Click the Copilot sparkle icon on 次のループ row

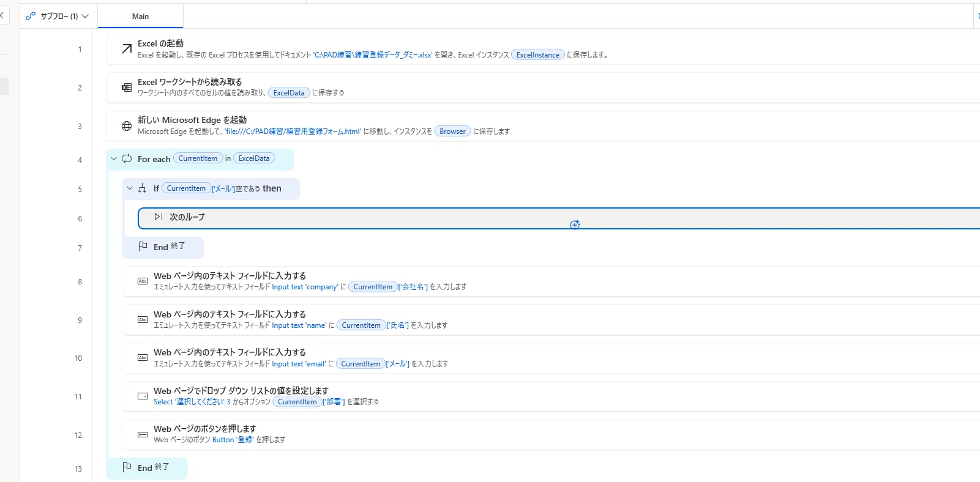click(x=575, y=224)
